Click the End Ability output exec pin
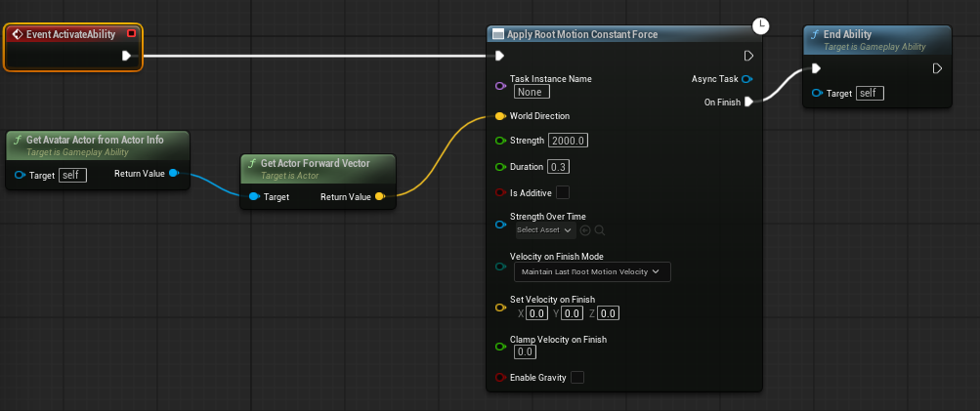 tap(937, 68)
